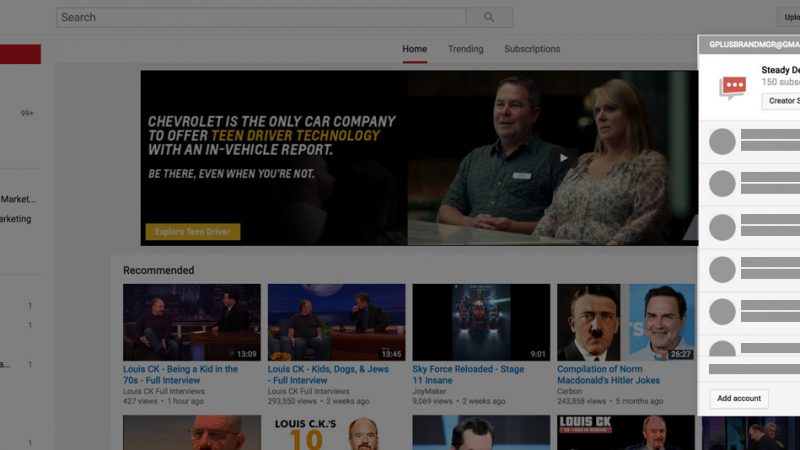This screenshot has width=800, height=450.
Task: Open the Sky Force Reloaded video thumbnail
Action: click(481, 322)
